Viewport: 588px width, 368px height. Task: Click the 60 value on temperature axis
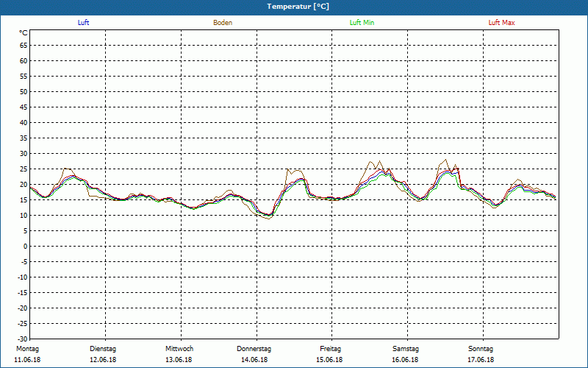point(24,61)
